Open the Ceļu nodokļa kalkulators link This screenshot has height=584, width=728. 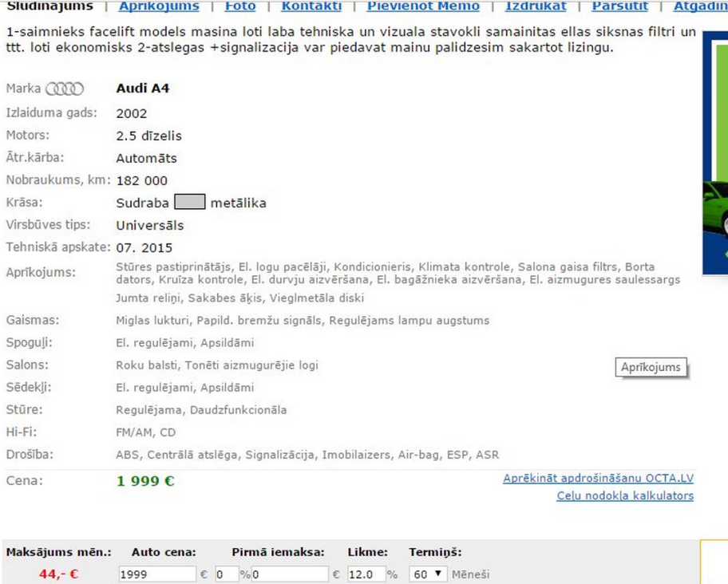tap(625, 496)
